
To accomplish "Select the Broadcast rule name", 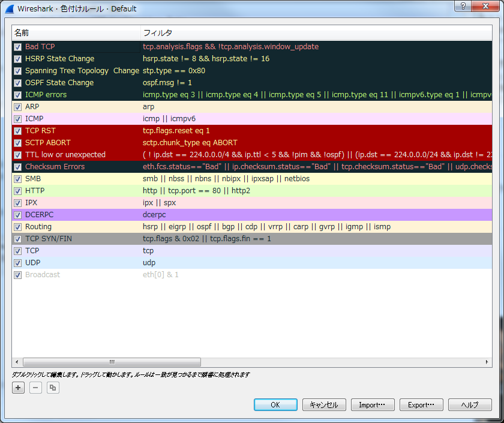I will coord(43,275).
